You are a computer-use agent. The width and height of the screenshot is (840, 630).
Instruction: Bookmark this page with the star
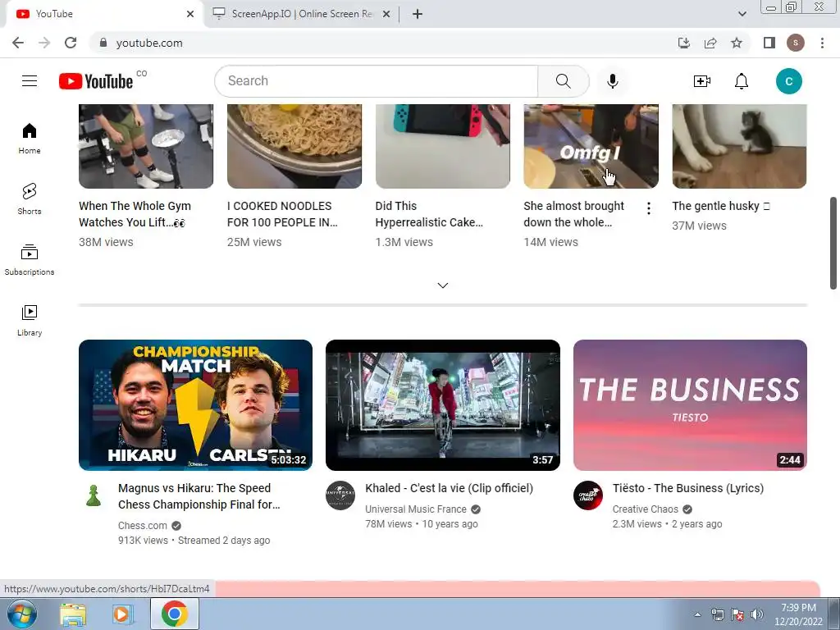737,43
